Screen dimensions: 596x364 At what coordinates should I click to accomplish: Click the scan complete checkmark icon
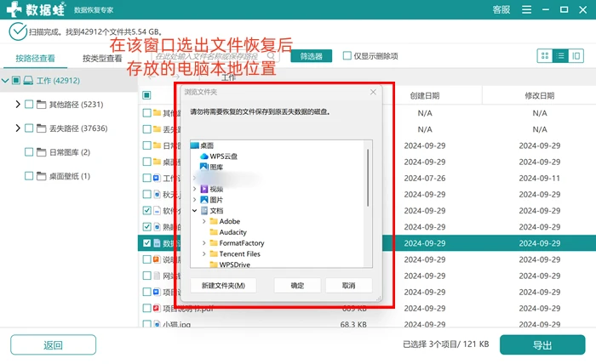[18, 31]
